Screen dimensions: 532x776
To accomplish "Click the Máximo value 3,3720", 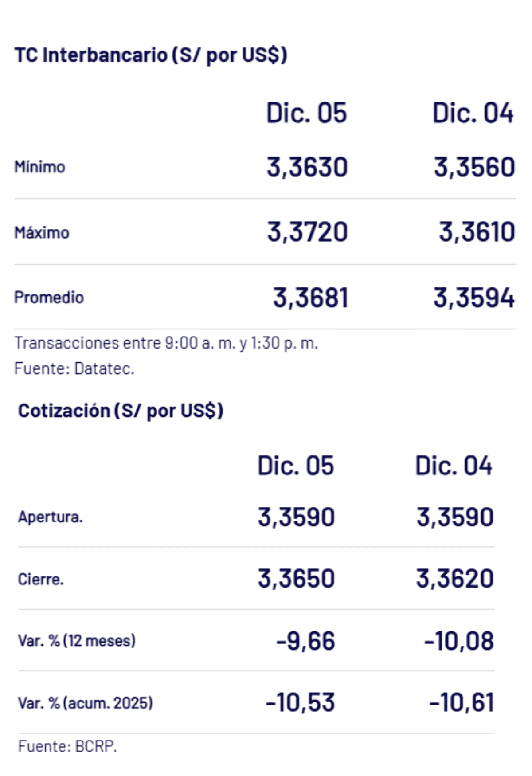I will pos(307,232).
